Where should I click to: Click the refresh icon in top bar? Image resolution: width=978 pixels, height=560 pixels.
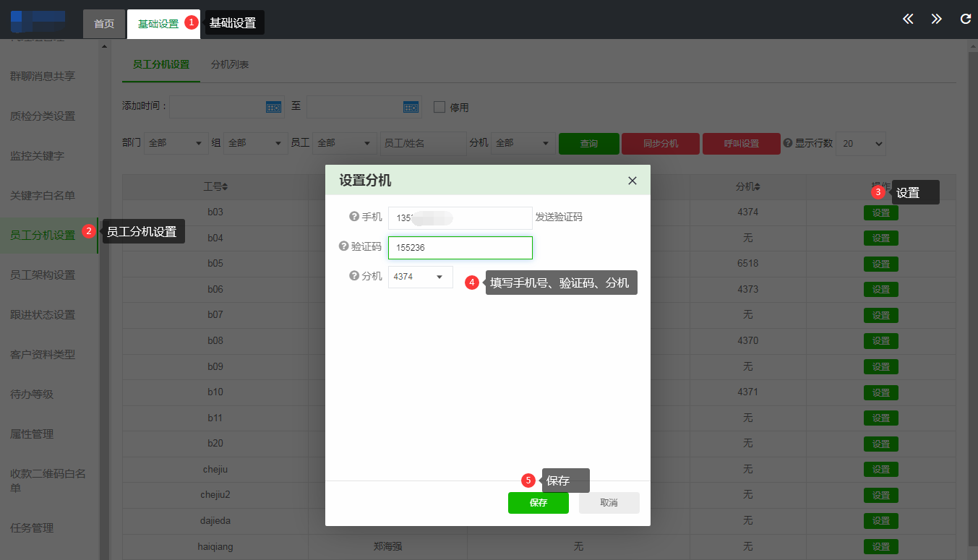965,20
